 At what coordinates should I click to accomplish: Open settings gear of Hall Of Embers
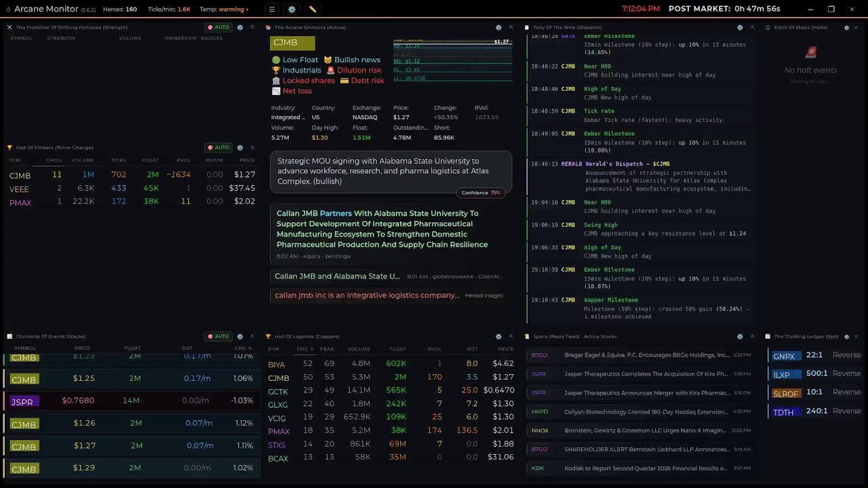(239, 147)
